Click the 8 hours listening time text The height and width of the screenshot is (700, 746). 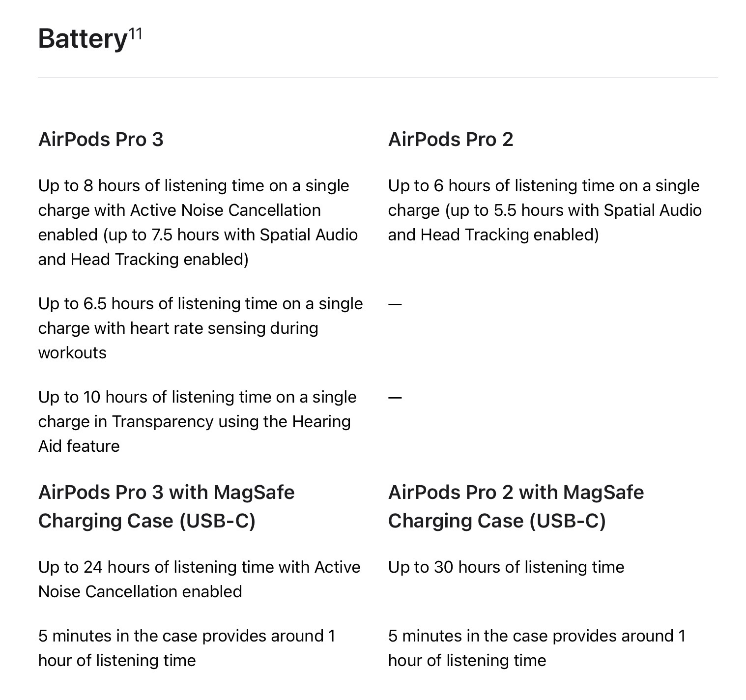coord(198,222)
